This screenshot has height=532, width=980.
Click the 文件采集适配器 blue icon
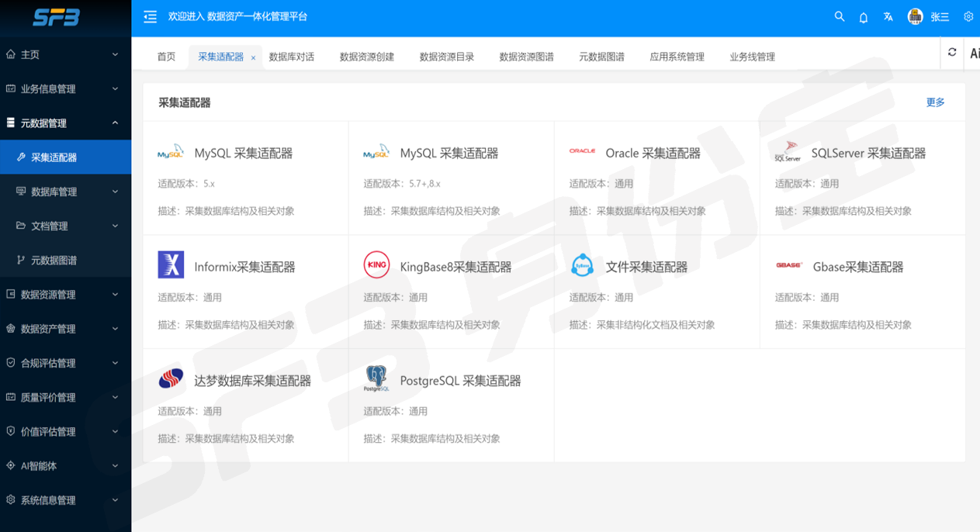point(583,265)
